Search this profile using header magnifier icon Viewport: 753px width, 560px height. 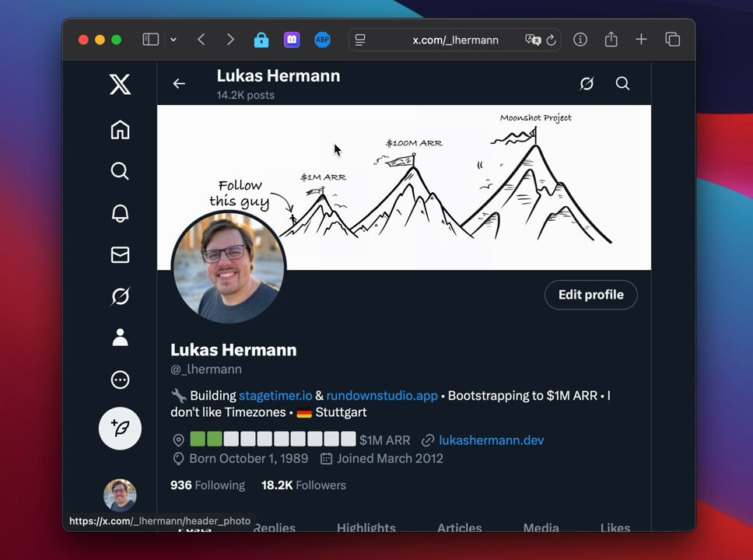pyautogui.click(x=622, y=83)
